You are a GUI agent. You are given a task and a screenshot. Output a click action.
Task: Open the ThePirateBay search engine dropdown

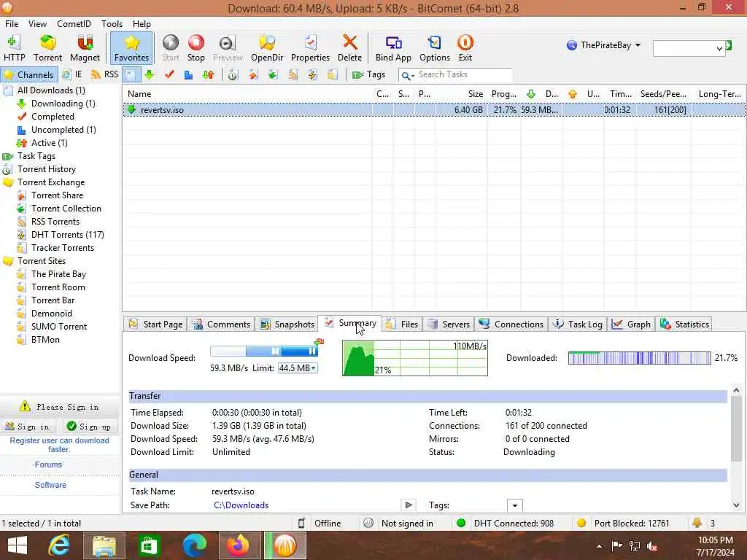[603, 45]
